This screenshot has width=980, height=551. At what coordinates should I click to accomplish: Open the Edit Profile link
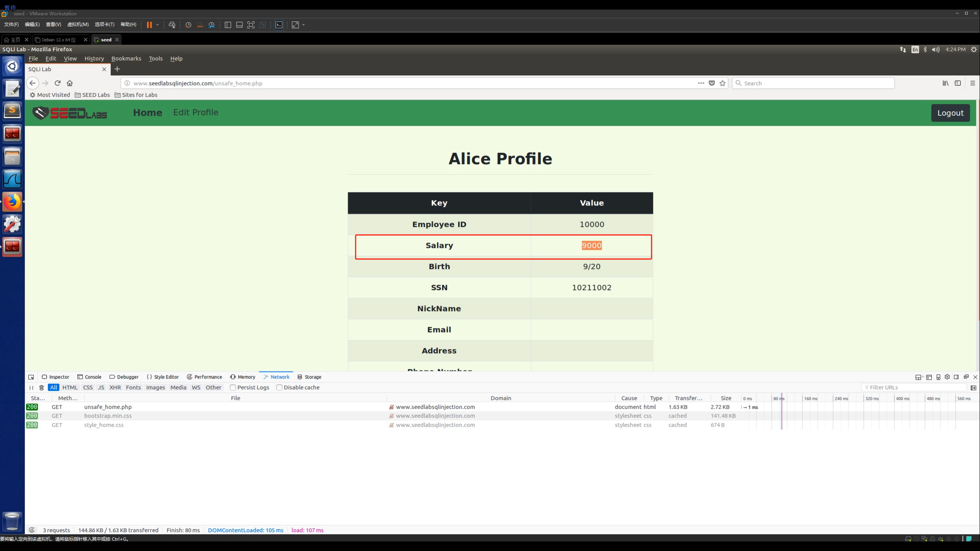pyautogui.click(x=196, y=112)
